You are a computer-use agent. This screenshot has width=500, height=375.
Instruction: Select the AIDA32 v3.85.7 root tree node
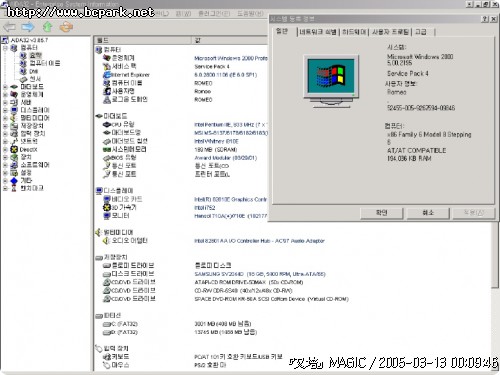tap(29, 40)
